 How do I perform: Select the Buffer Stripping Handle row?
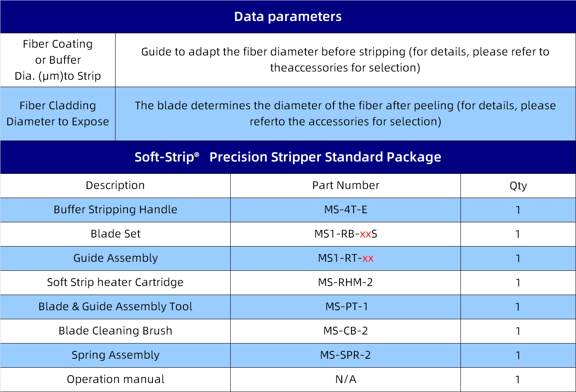(x=288, y=210)
